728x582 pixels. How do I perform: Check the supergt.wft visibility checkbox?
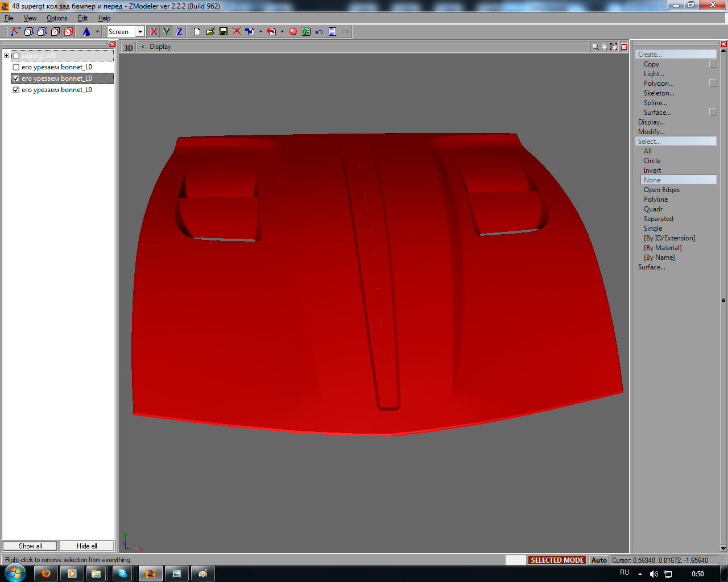pos(16,56)
